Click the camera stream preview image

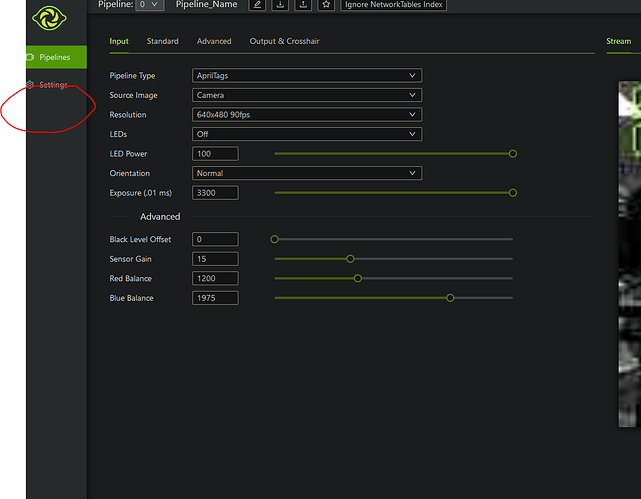coord(630,254)
